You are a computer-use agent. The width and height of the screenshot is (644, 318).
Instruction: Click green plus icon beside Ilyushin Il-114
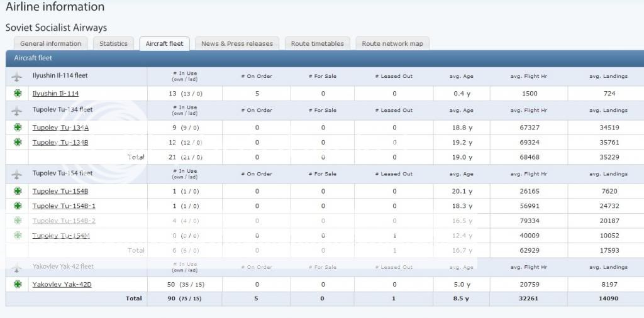(17, 94)
